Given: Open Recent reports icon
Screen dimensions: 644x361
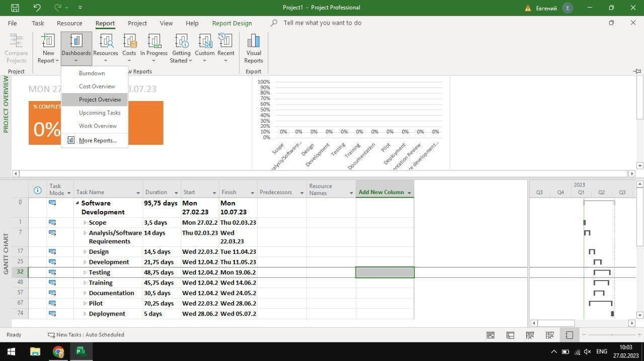Looking at the screenshot, I should (x=225, y=49).
